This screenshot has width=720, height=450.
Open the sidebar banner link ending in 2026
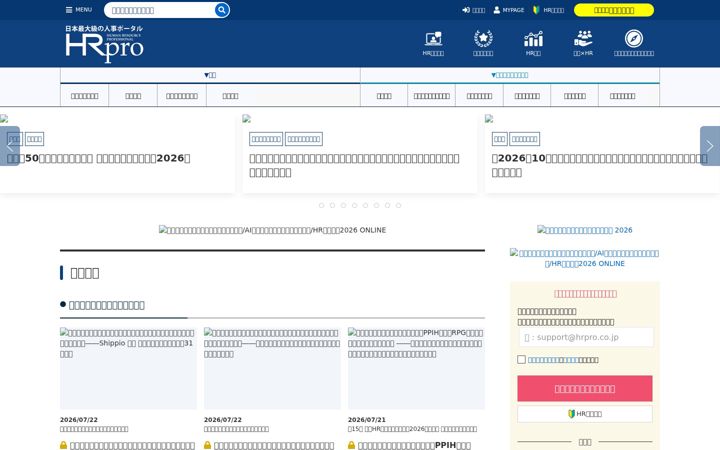[585, 230]
